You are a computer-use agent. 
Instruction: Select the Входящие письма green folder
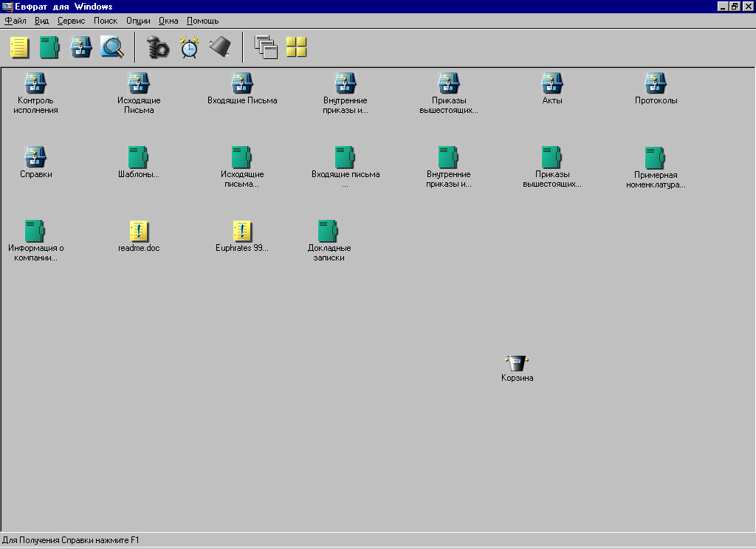(346, 157)
